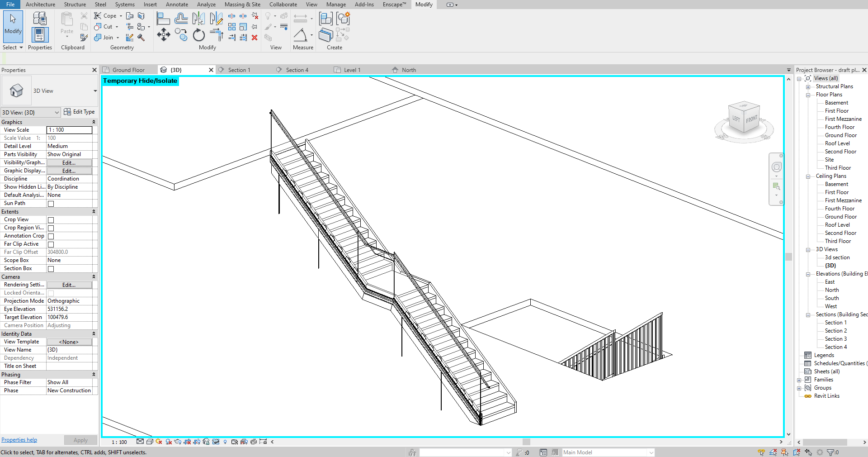Open the Annotate ribbon tab
The image size is (868, 457).
[x=177, y=5]
